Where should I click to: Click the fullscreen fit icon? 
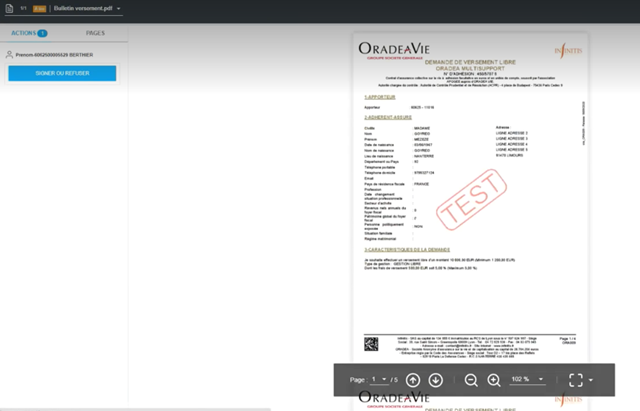pos(575,380)
